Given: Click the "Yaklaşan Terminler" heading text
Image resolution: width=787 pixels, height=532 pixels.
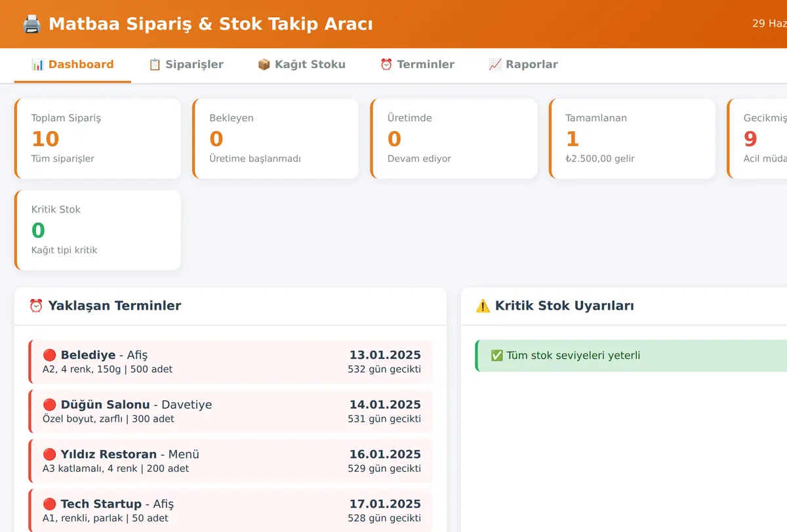Looking at the screenshot, I should [115, 306].
